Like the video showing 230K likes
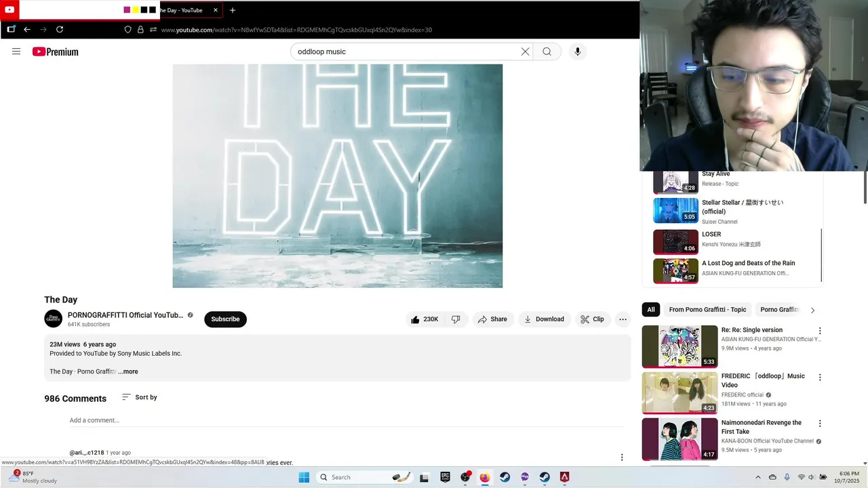 click(425, 319)
